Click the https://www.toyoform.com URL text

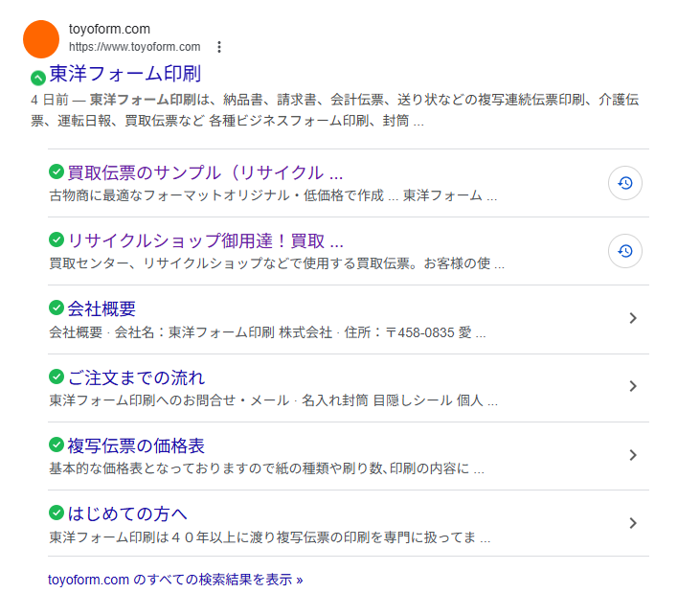tap(134, 47)
